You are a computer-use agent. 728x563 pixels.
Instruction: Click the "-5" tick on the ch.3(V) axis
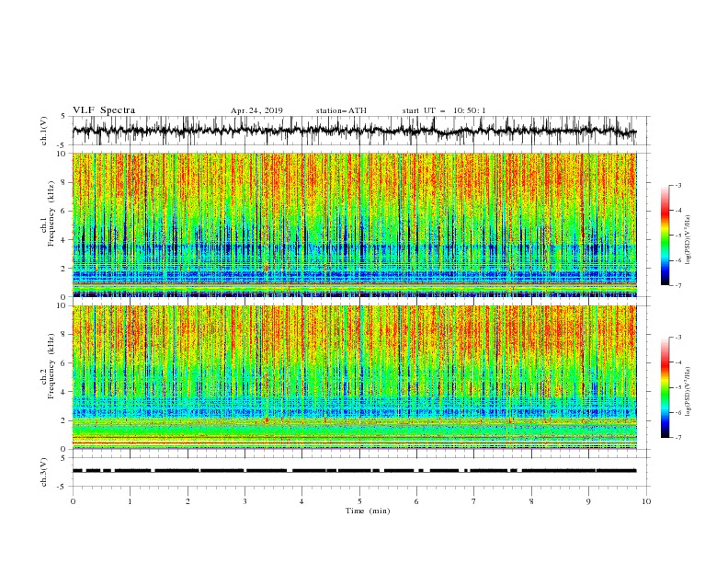point(63,487)
